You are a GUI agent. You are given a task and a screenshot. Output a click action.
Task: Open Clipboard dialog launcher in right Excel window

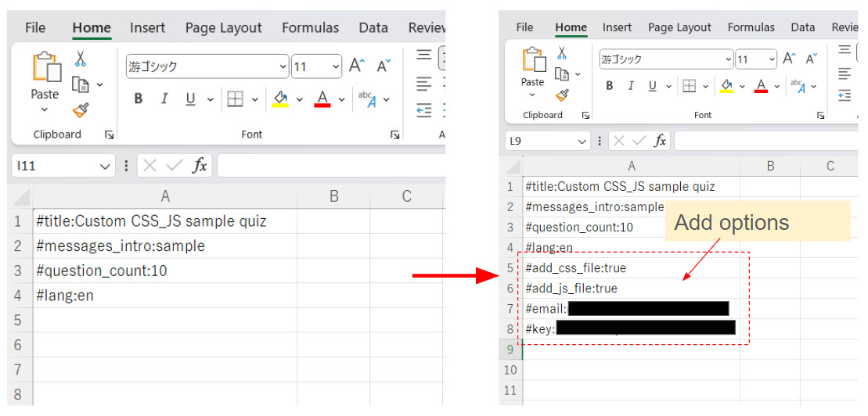pos(585,115)
